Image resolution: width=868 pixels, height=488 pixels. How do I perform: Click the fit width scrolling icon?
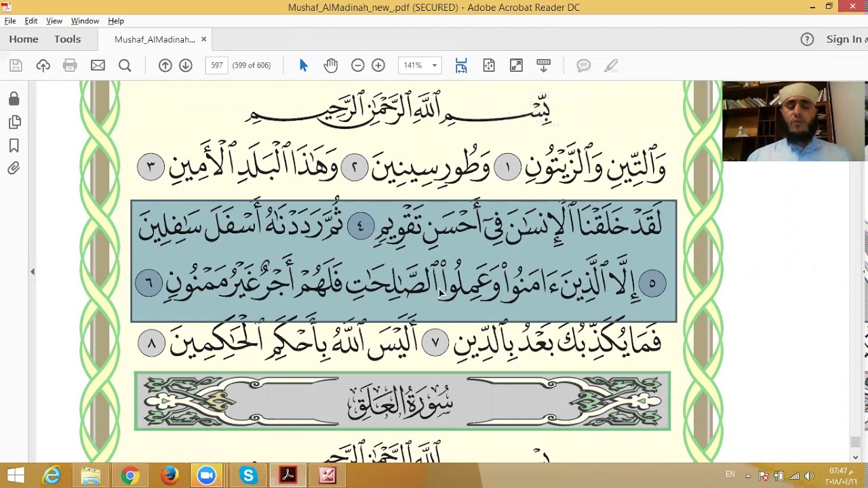[461, 65]
